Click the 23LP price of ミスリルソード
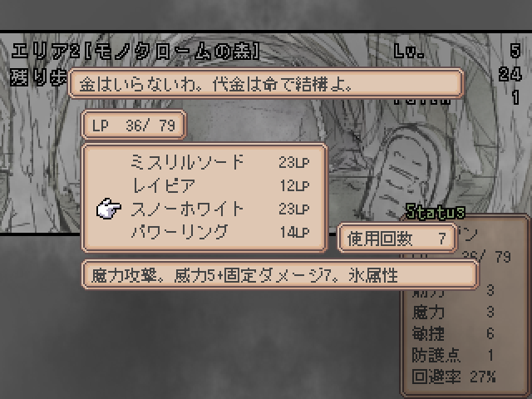 pyautogui.click(x=294, y=163)
